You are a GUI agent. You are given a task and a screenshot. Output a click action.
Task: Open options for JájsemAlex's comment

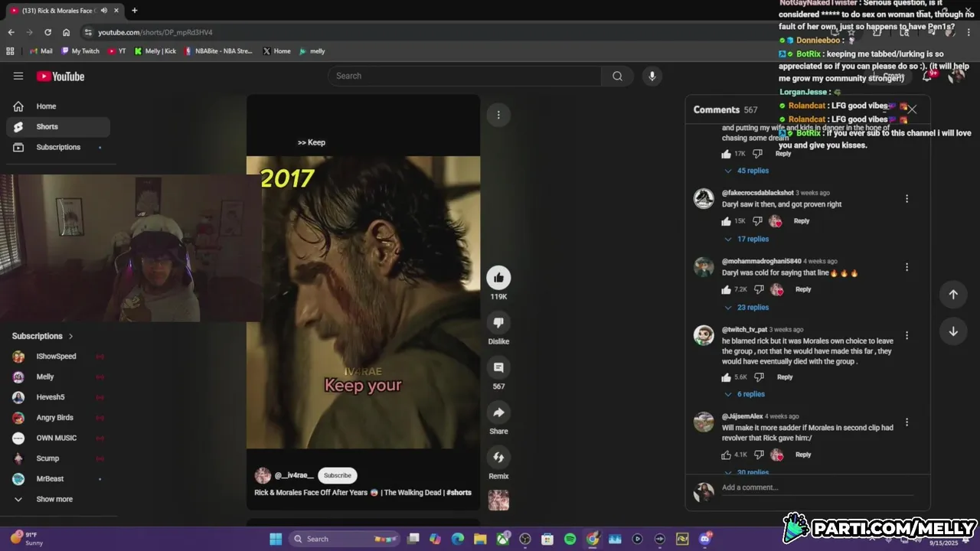906,422
